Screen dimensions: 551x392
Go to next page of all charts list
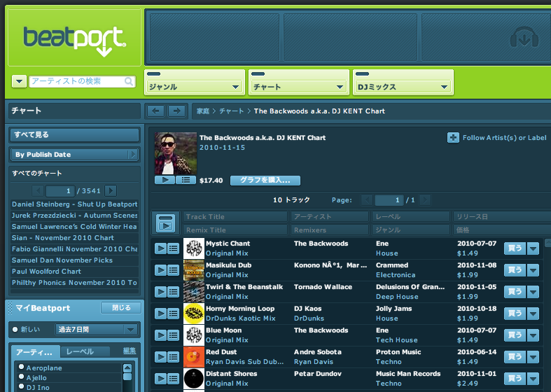[x=111, y=190]
